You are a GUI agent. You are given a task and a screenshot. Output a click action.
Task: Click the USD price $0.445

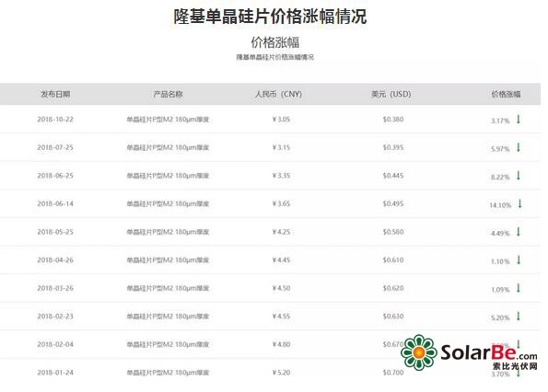[x=393, y=176]
